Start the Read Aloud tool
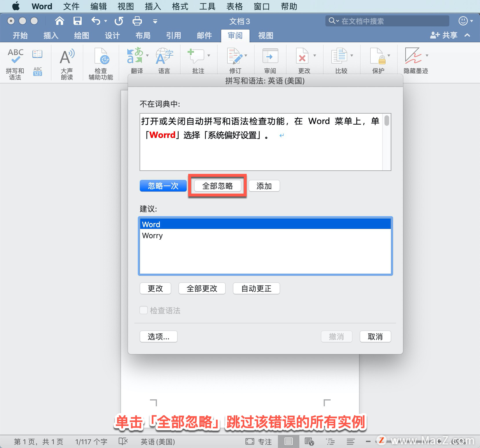The width and height of the screenshot is (480, 448). (67, 56)
